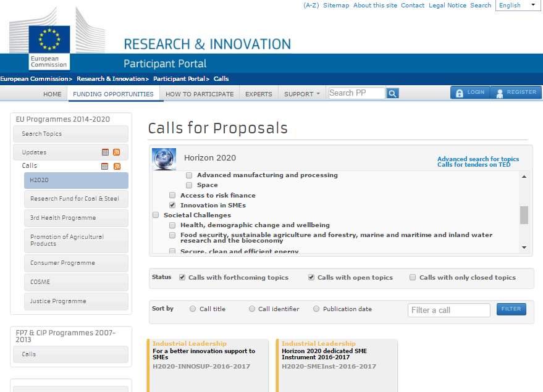Select Sort by Publication date radio
This screenshot has height=392, width=543.
(316, 309)
